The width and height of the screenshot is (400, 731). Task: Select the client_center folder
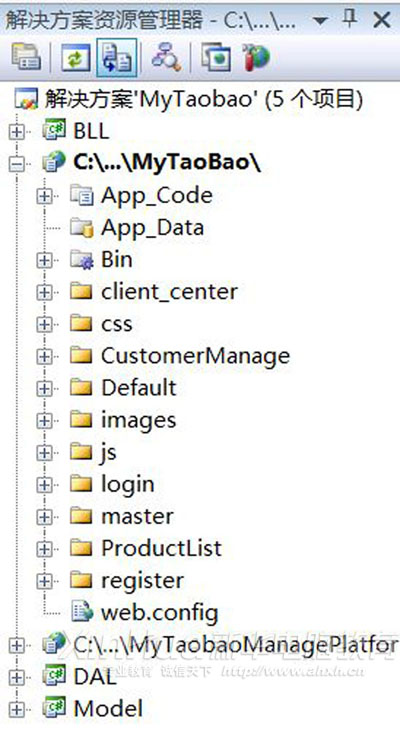click(154, 292)
